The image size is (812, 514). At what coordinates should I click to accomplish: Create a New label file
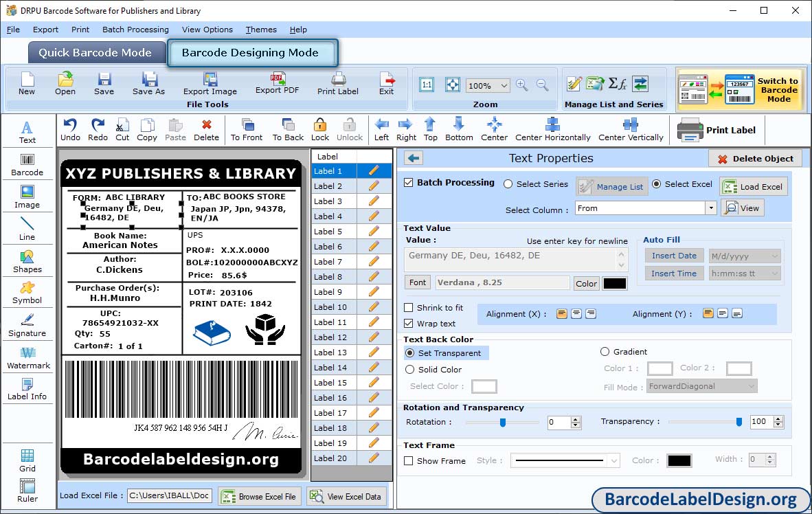click(x=26, y=84)
